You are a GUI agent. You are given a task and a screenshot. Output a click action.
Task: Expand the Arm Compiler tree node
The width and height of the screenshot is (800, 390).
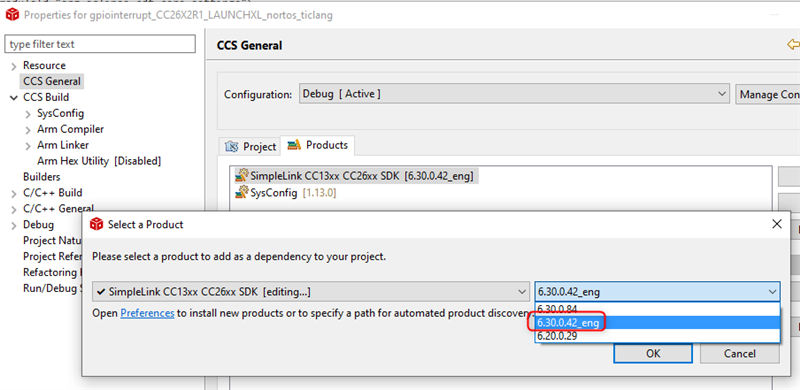coord(28,130)
